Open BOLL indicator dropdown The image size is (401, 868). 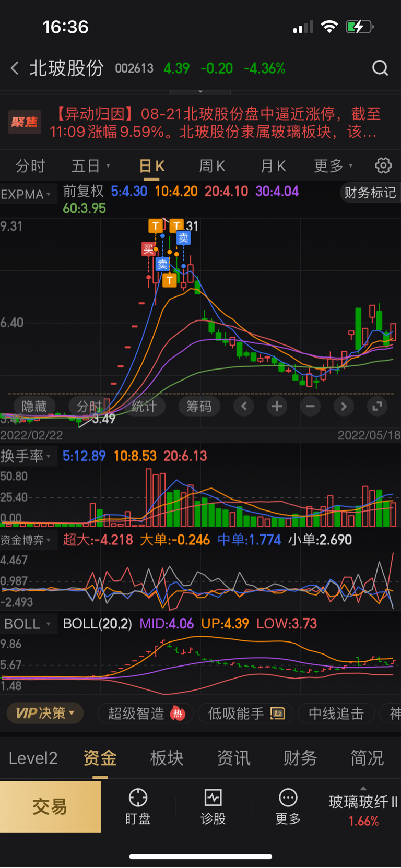pos(27,624)
